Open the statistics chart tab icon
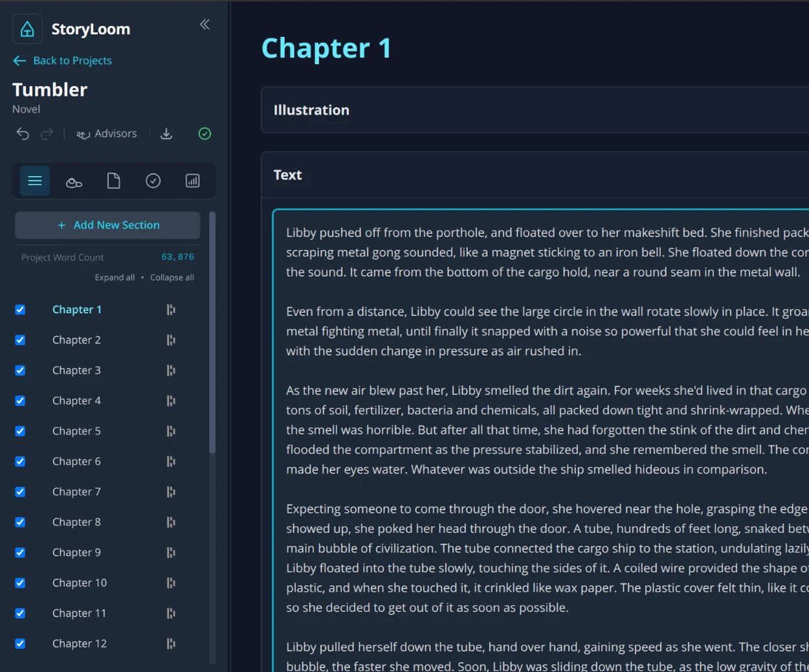The image size is (809, 672). coord(192,181)
